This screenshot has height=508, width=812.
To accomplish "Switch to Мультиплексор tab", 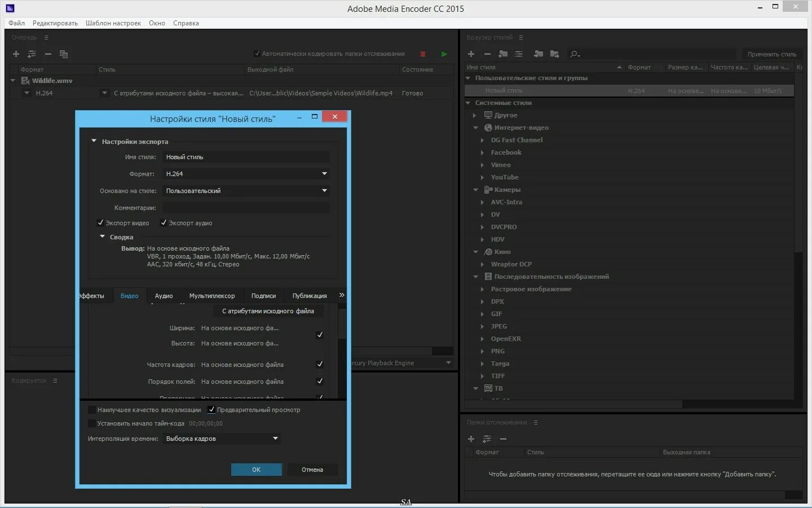I will coord(212,296).
